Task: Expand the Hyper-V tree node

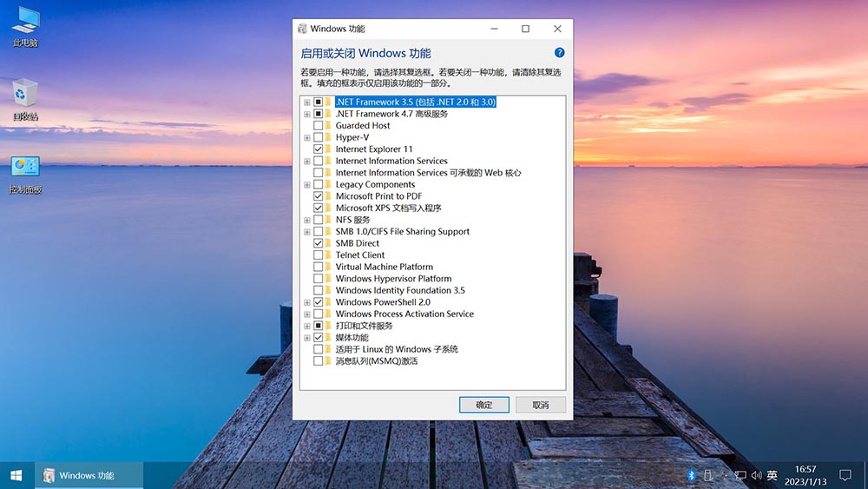Action: [x=307, y=138]
